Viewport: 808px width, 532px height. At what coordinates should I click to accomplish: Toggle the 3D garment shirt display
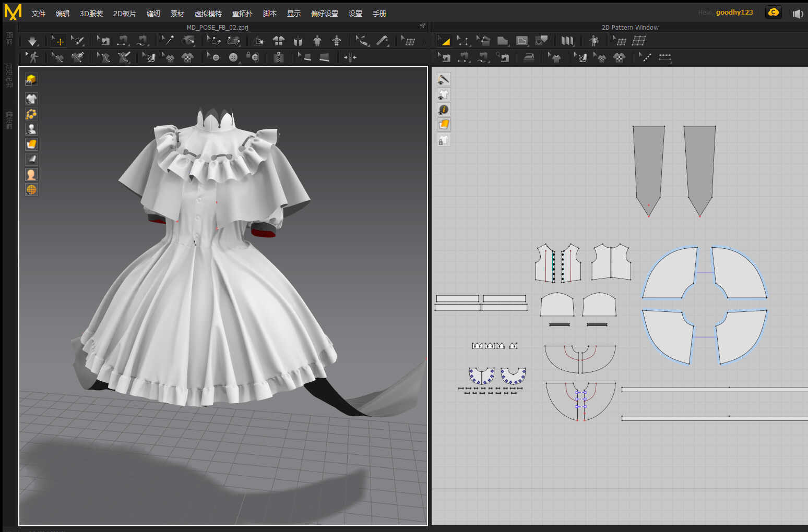(x=31, y=99)
